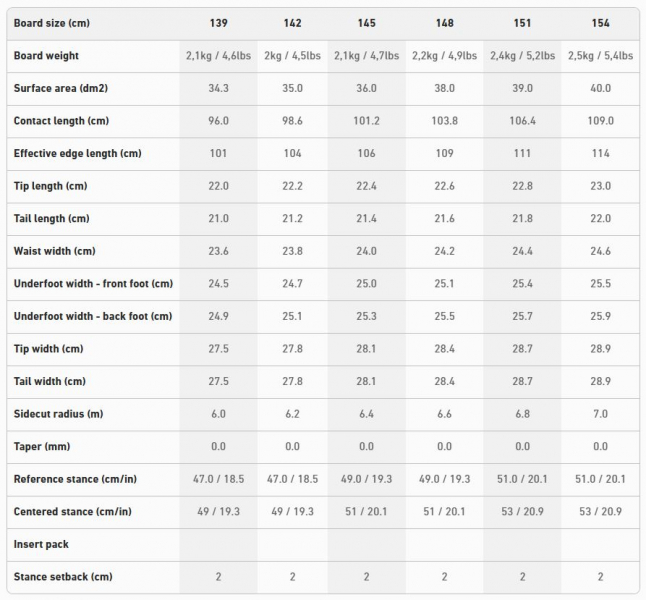The width and height of the screenshot is (646, 600).
Task: Select the 103.8 contact length cell
Action: tap(444, 121)
